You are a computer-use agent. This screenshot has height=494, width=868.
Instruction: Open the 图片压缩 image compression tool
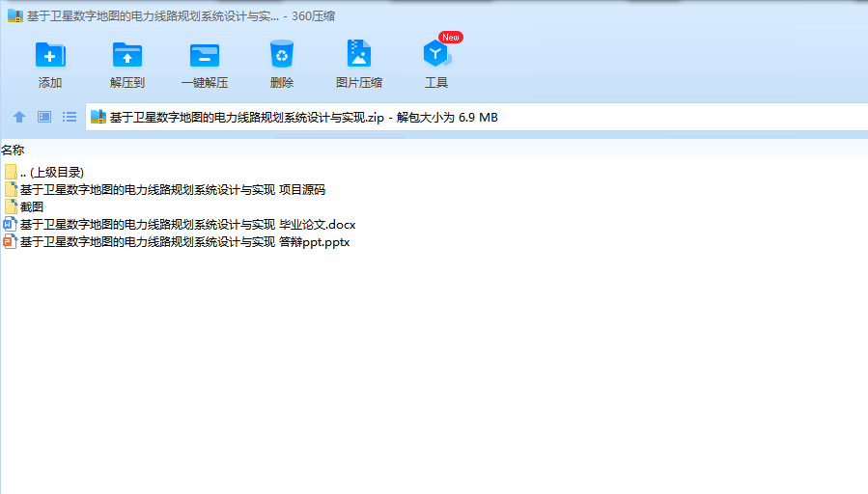[x=359, y=54]
